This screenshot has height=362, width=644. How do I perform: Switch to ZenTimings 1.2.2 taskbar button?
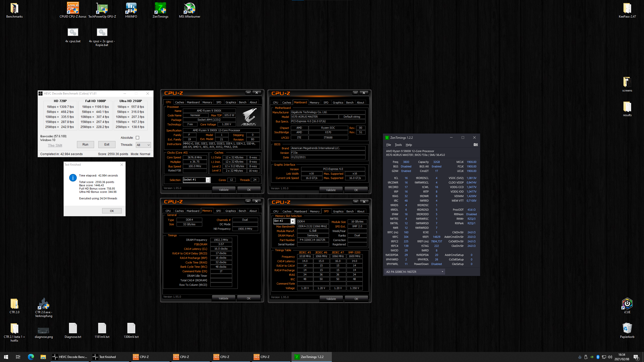tap(311, 357)
